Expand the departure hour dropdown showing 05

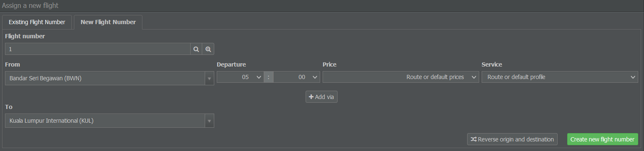coord(240,77)
